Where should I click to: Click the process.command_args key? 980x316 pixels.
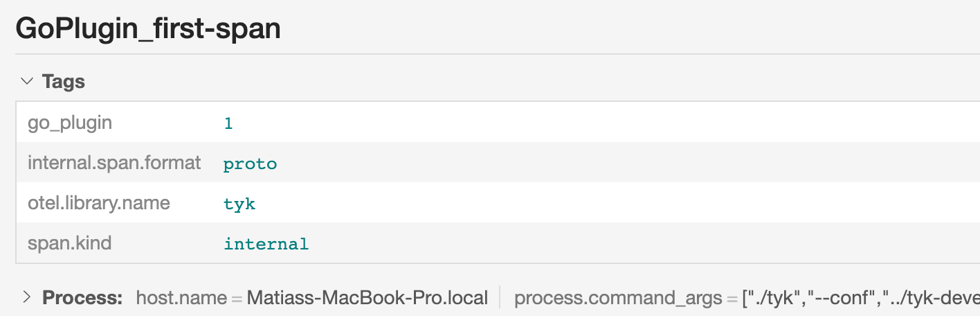click(x=619, y=298)
